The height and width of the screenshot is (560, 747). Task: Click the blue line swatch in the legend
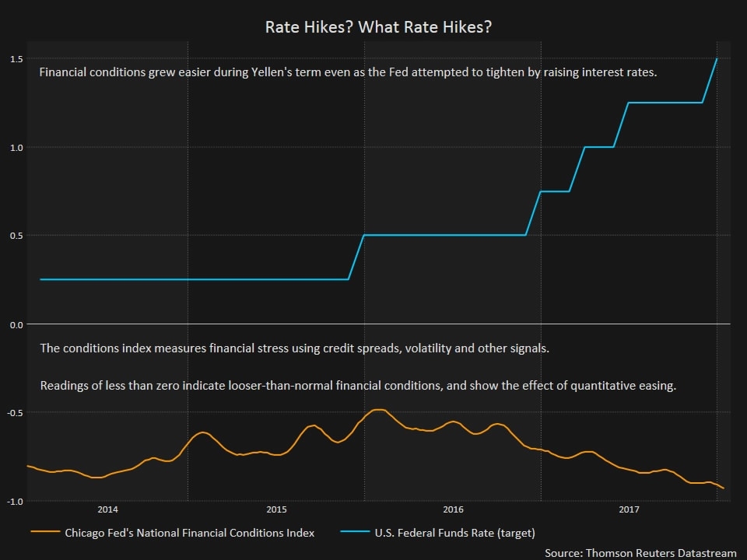pyautogui.click(x=355, y=533)
